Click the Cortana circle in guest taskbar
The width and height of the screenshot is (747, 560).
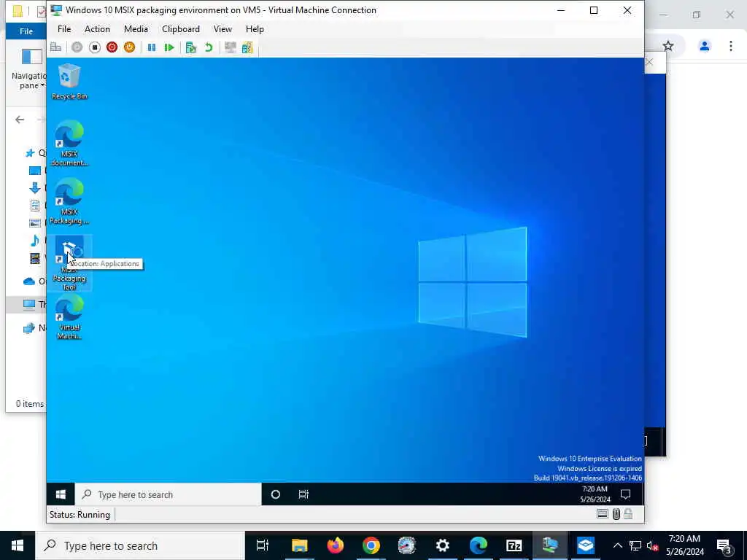pyautogui.click(x=275, y=494)
